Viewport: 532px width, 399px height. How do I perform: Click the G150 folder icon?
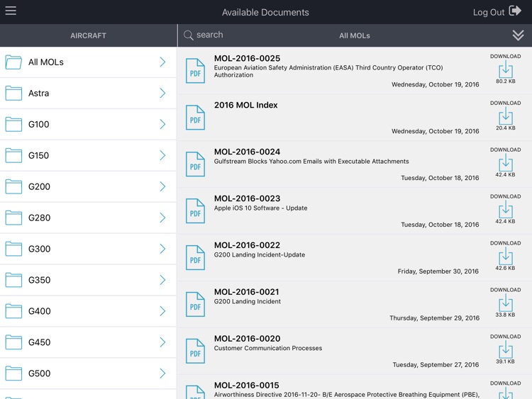[13, 156]
